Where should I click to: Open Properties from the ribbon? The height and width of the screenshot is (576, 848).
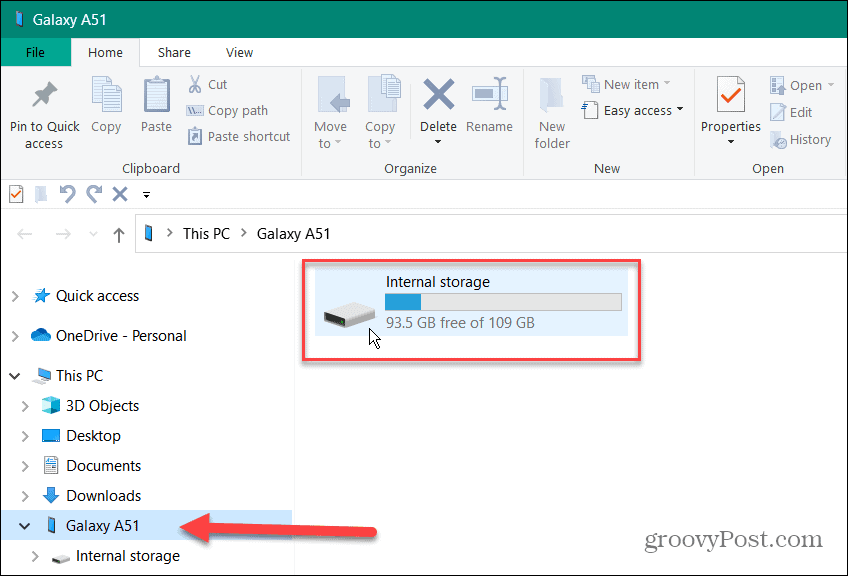pos(730,112)
